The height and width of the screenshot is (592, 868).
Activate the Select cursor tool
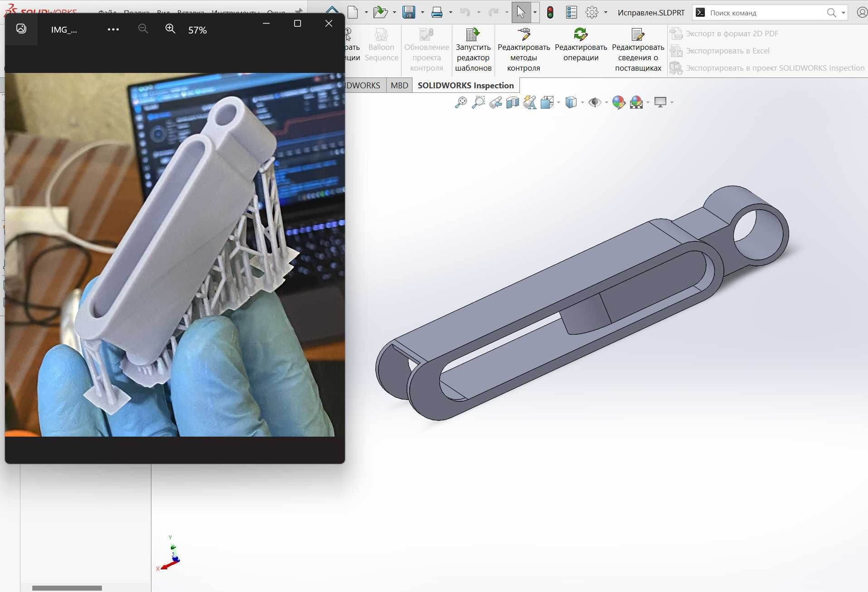point(521,12)
